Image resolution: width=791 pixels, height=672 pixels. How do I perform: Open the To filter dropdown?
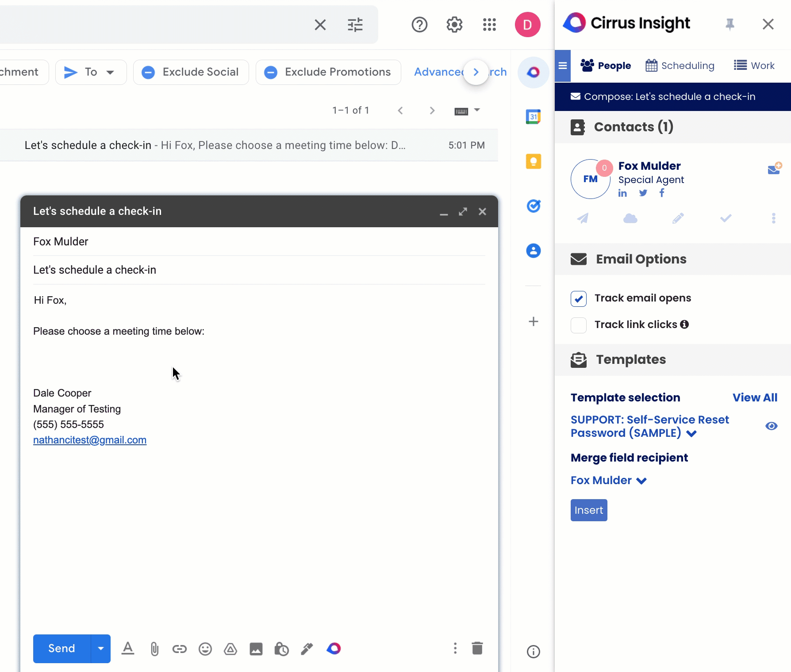coord(91,72)
